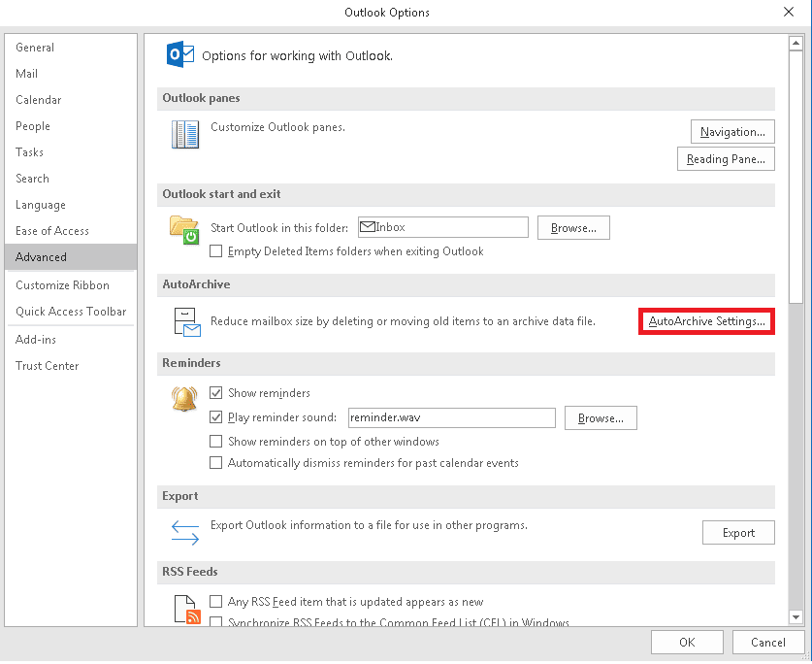Image resolution: width=812 pixels, height=664 pixels.
Task: Check Any RSS Feed item updated appears new
Action: tap(216, 601)
